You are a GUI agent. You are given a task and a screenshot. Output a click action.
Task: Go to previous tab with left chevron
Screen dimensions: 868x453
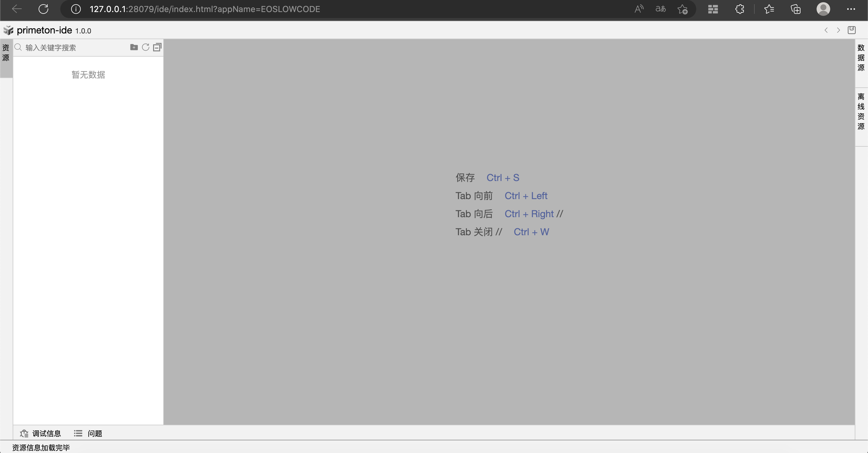pyautogui.click(x=826, y=30)
